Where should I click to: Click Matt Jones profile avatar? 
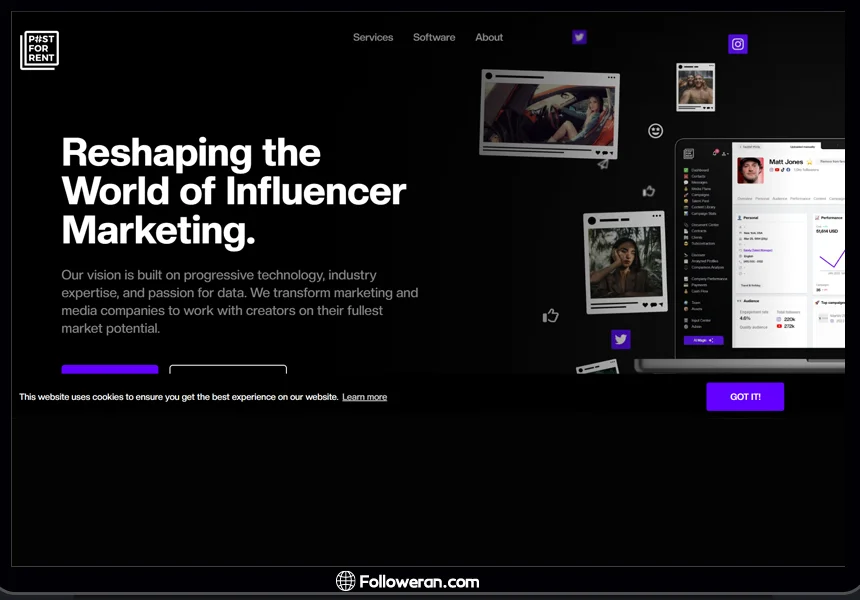(750, 170)
